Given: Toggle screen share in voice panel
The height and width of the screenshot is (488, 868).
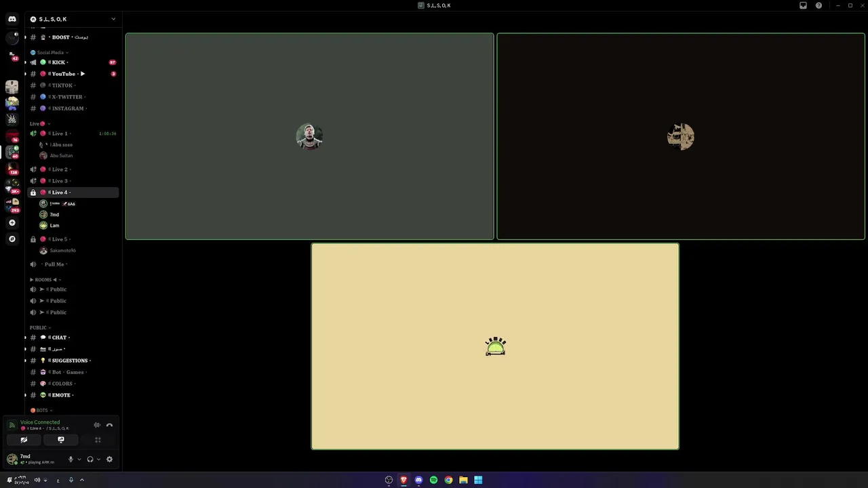Looking at the screenshot, I should click(61, 440).
